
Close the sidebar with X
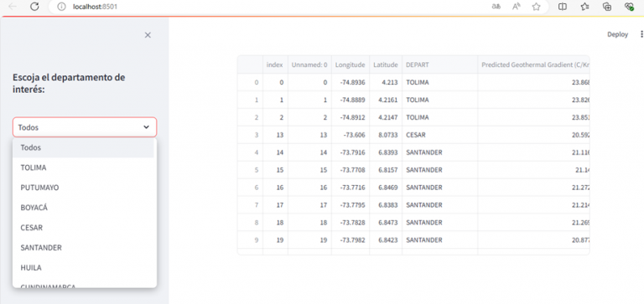[x=148, y=35]
